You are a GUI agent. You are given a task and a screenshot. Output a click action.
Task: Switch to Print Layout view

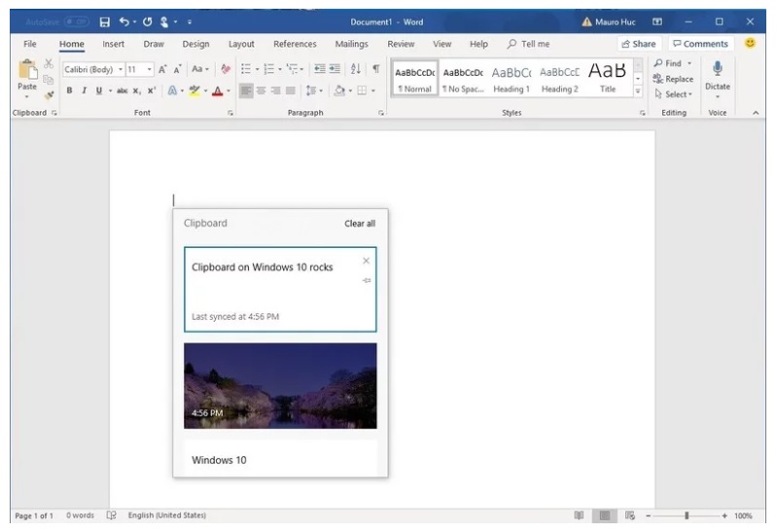605,515
